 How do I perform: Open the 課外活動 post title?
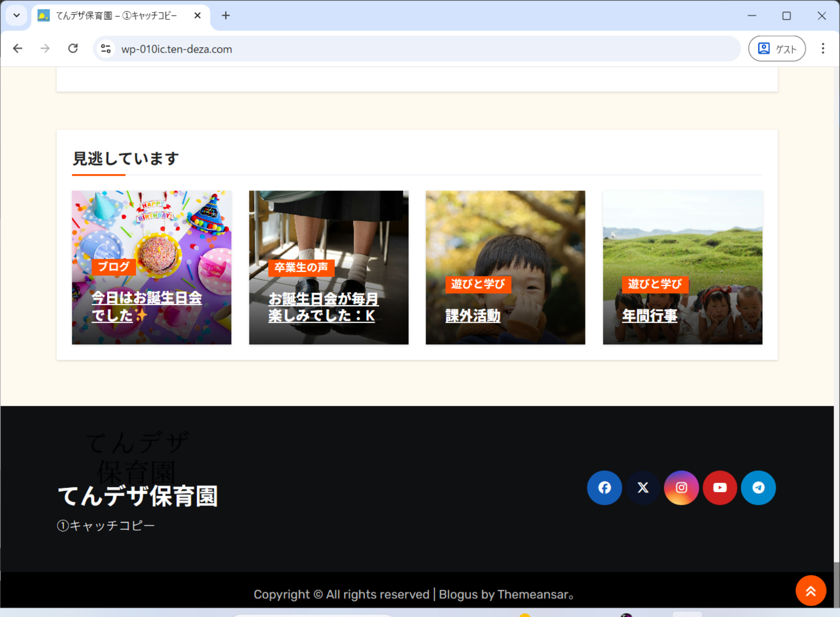473,316
